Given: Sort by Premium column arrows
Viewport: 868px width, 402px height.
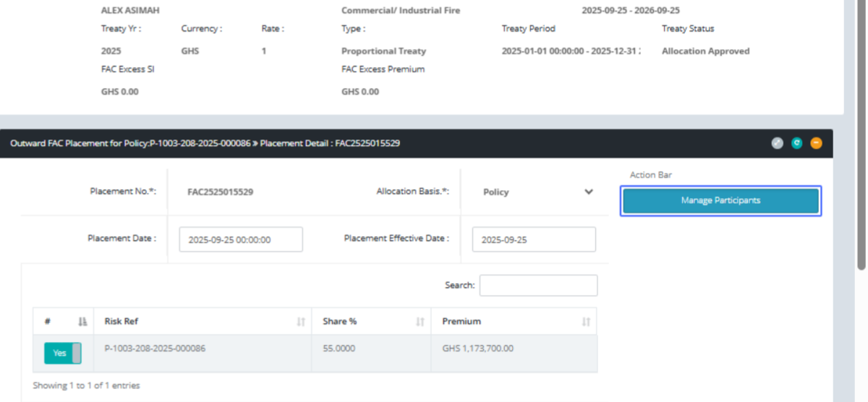Looking at the screenshot, I should point(586,321).
